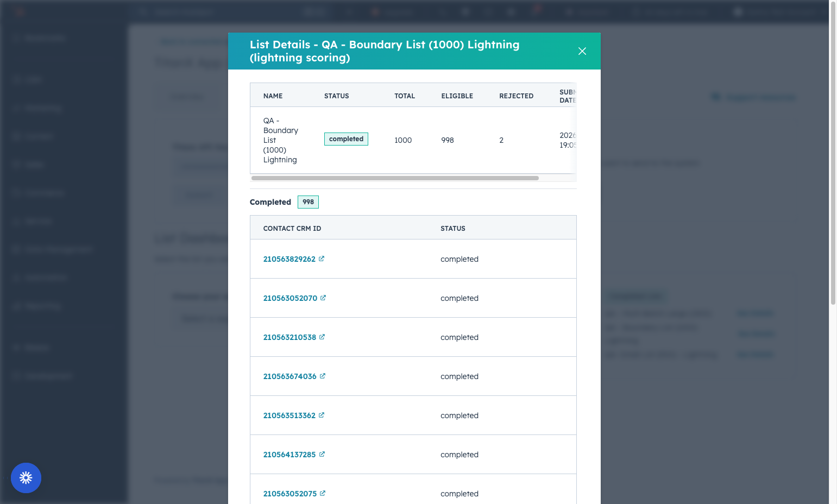Click the STATUS header in the summary table
This screenshot has width=837, height=504.
tap(337, 96)
